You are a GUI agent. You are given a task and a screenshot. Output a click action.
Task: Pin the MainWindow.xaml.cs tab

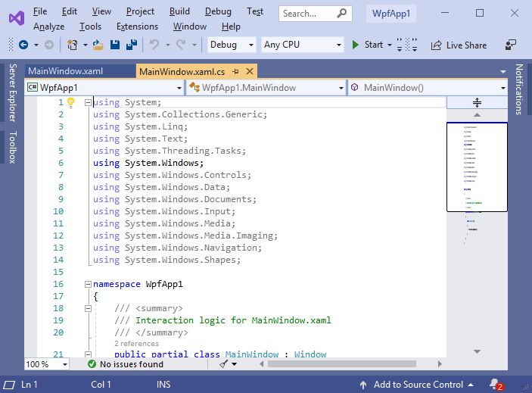[x=236, y=72]
